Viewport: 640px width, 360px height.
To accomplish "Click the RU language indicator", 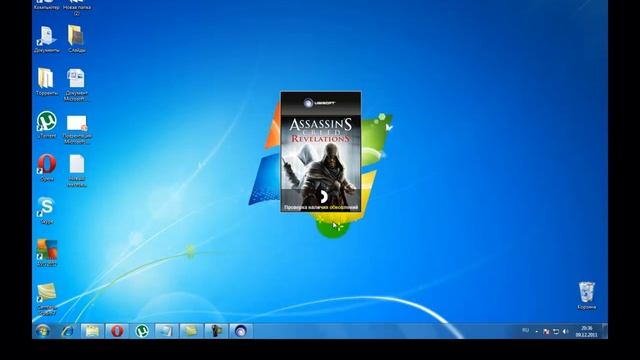I will (x=525, y=331).
